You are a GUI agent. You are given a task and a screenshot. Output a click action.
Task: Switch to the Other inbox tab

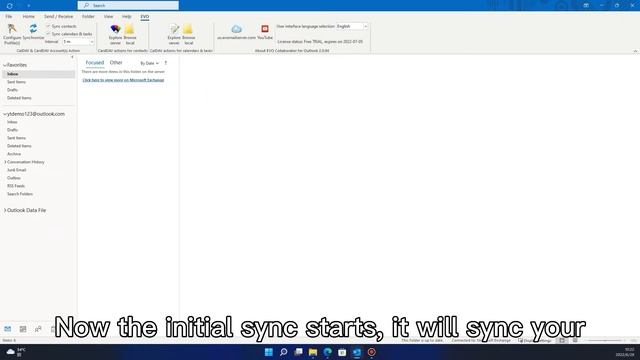click(x=116, y=62)
